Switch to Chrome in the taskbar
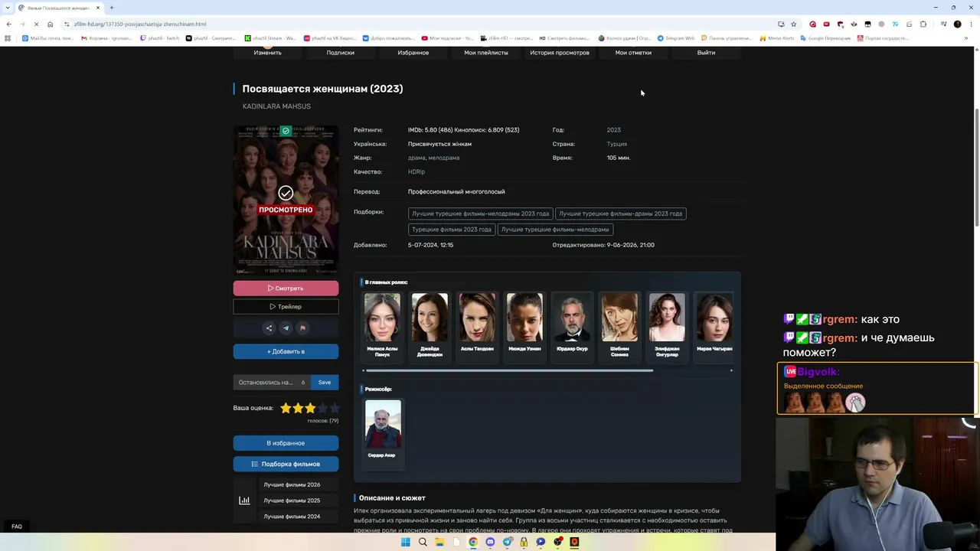The width and height of the screenshot is (980, 551). [x=473, y=542]
